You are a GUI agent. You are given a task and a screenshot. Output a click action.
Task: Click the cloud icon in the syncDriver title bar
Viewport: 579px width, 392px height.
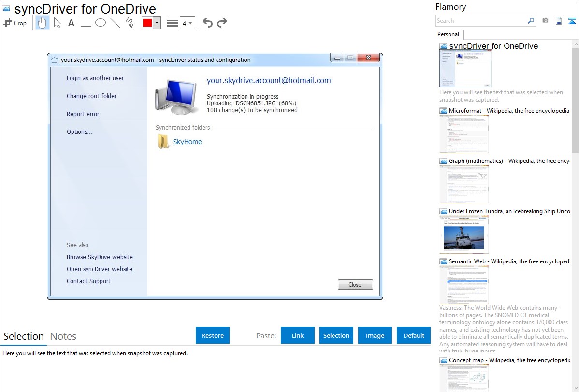55,60
